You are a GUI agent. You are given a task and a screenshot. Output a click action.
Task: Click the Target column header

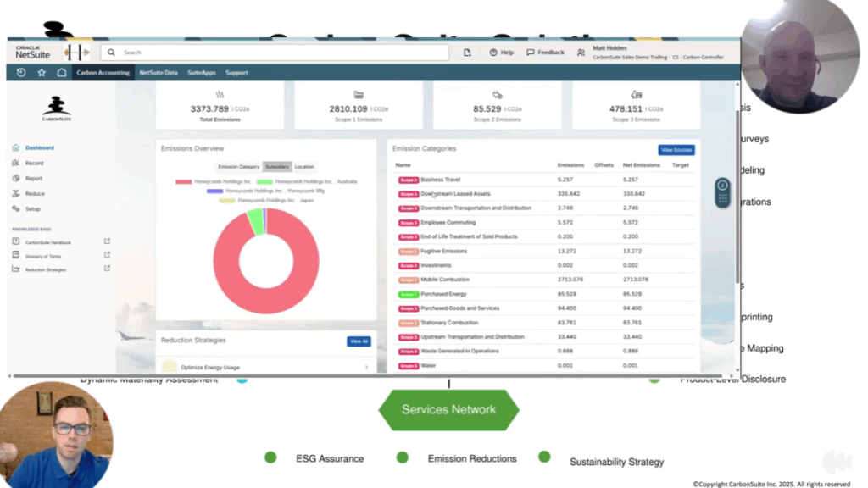(681, 165)
